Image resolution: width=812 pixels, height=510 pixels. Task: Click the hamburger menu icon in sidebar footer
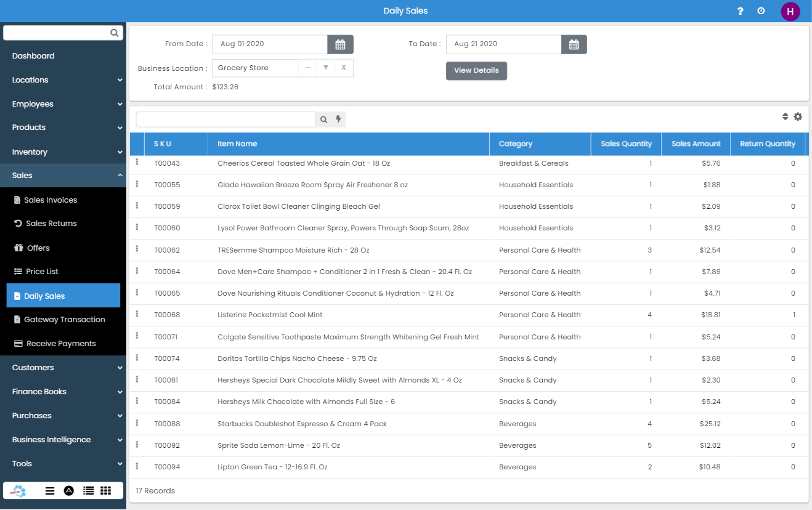click(50, 490)
